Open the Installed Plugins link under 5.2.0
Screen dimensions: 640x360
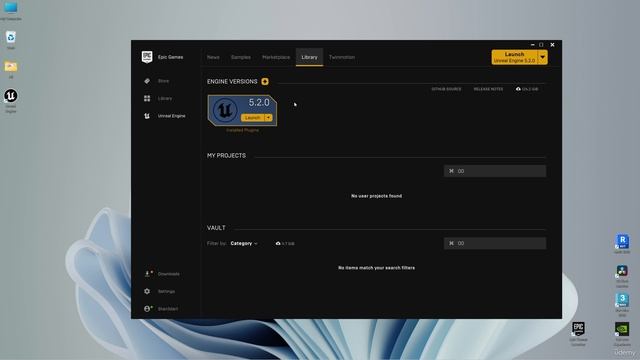pos(242,130)
